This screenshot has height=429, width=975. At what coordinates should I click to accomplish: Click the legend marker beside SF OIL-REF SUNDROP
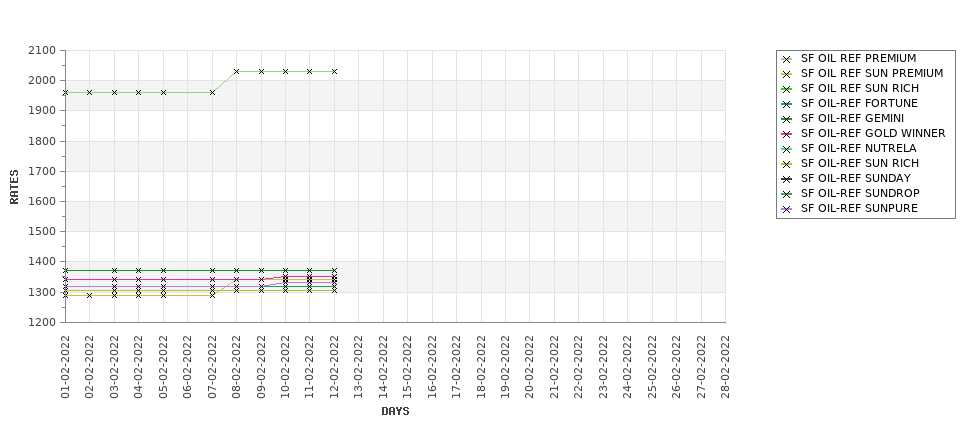click(x=787, y=194)
